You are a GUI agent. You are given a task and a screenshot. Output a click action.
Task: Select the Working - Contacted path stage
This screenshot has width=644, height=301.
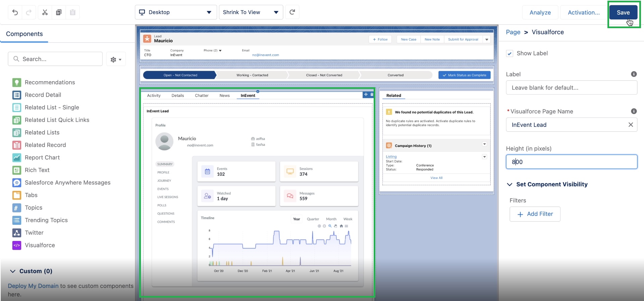(252, 75)
